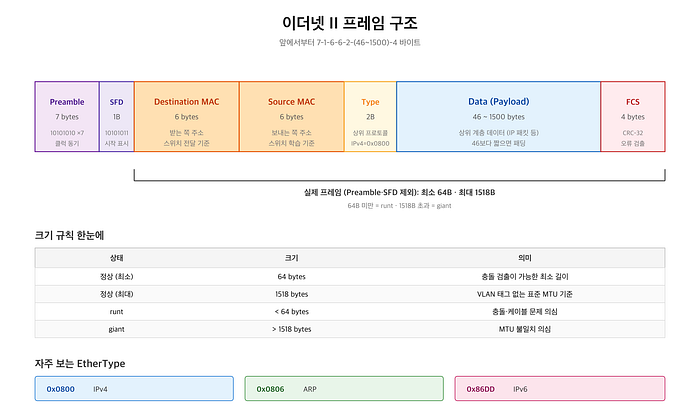
Task: Click the 의미 column header
Action: (x=525, y=258)
